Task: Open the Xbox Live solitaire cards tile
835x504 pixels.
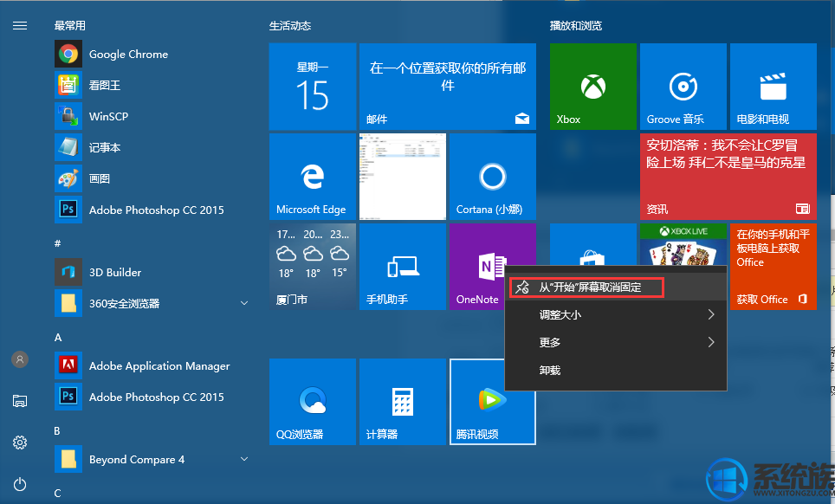Action: pos(683,244)
